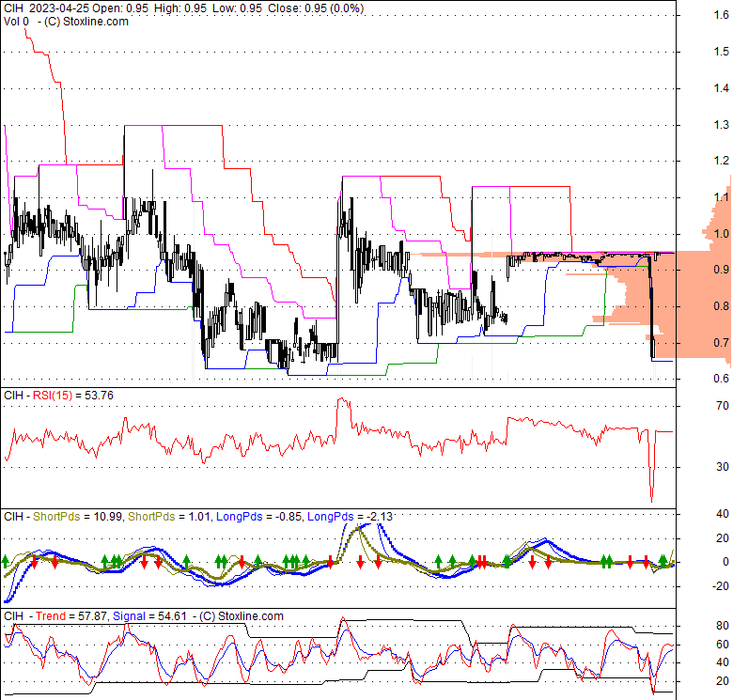
Task: Open the '(C) Stoxline.com' text beside Vol 0
Action: (x=86, y=22)
